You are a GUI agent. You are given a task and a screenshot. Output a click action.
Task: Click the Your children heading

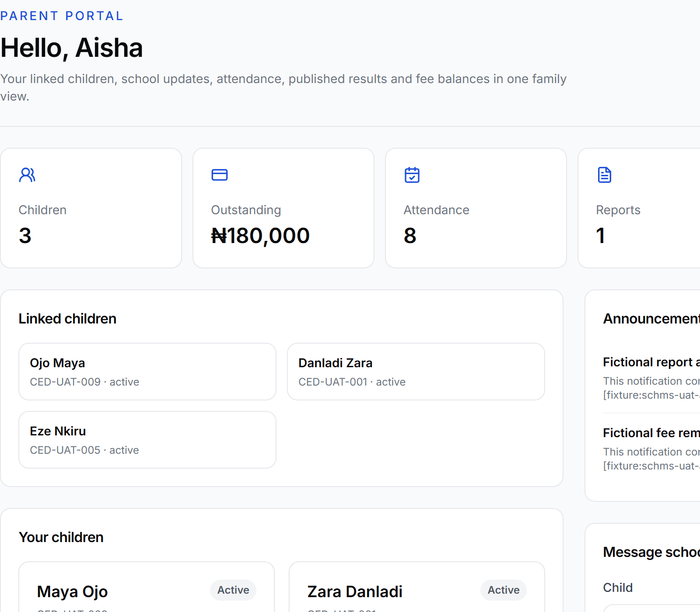point(61,537)
